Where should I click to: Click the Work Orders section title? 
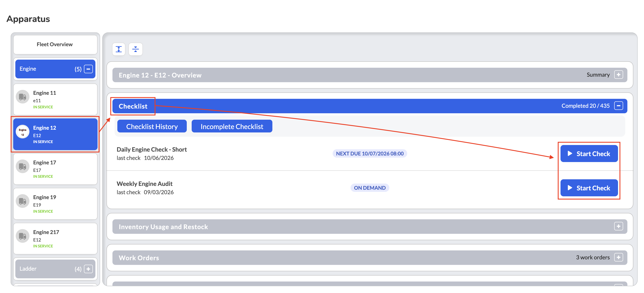click(x=139, y=258)
